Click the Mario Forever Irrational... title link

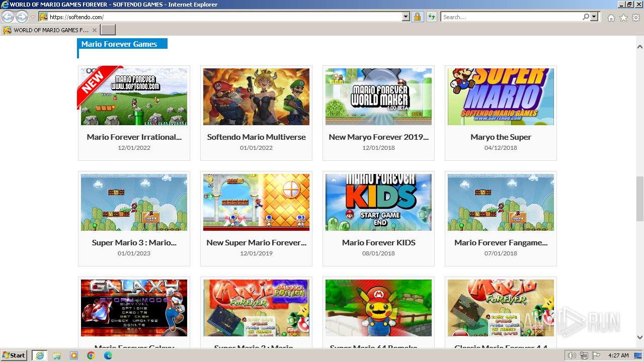pyautogui.click(x=134, y=137)
